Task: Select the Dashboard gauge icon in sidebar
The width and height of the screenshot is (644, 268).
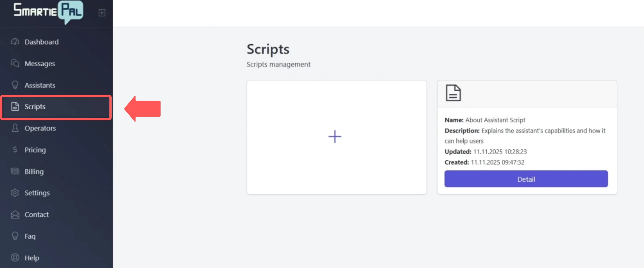Action: click(15, 42)
